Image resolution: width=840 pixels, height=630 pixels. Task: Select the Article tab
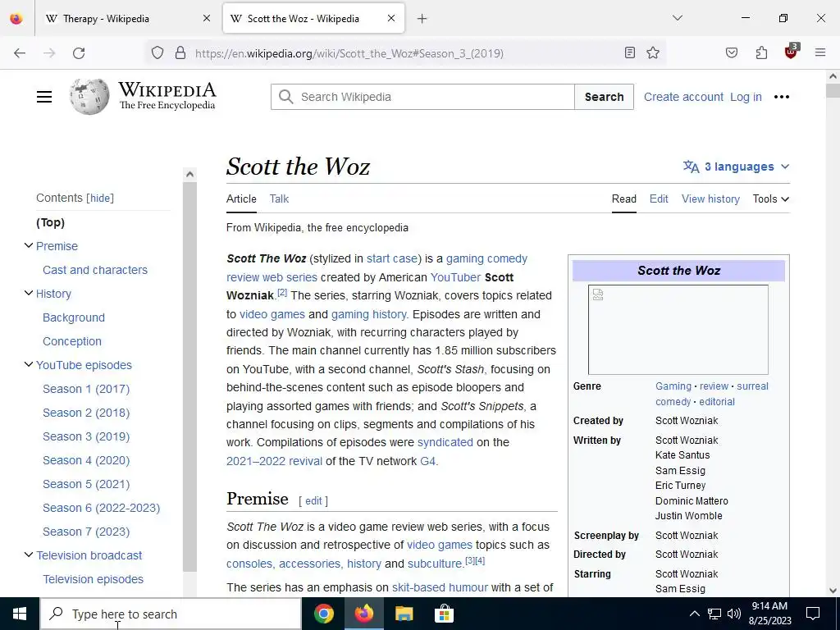[x=241, y=199]
